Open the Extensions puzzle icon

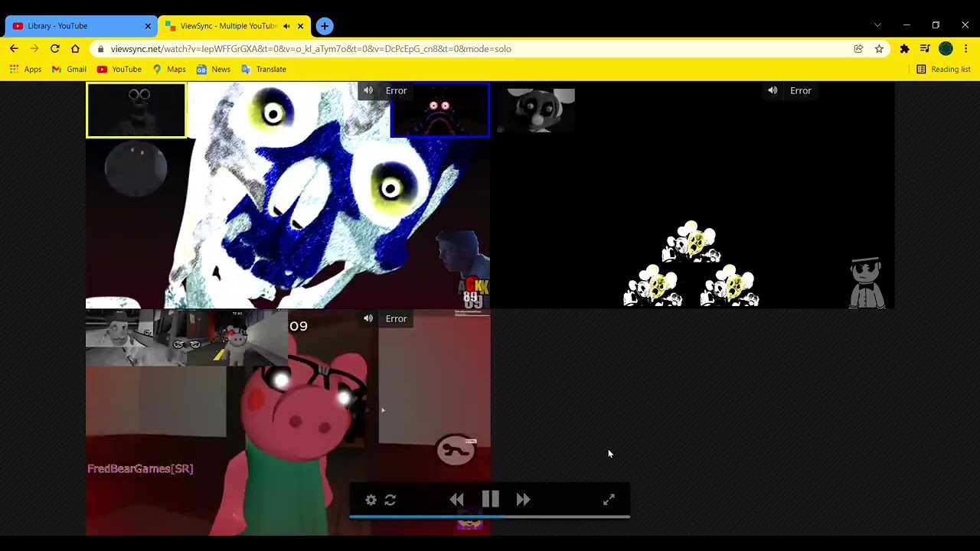tap(904, 49)
